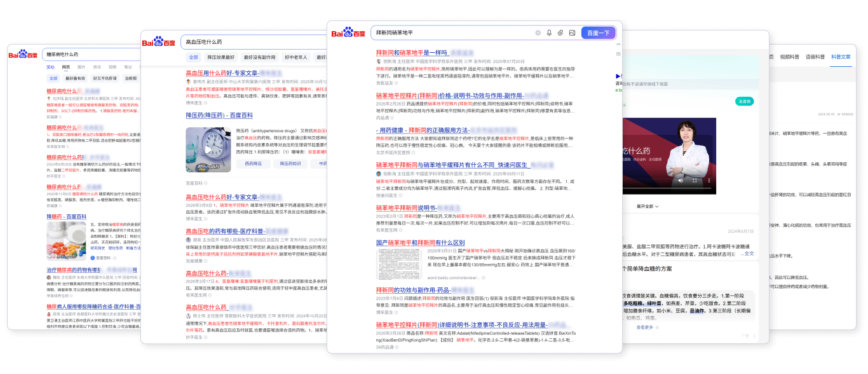The image size is (868, 374).
Task: Switch to 网页 tab in 糖尿病 window
Action: 66,67
